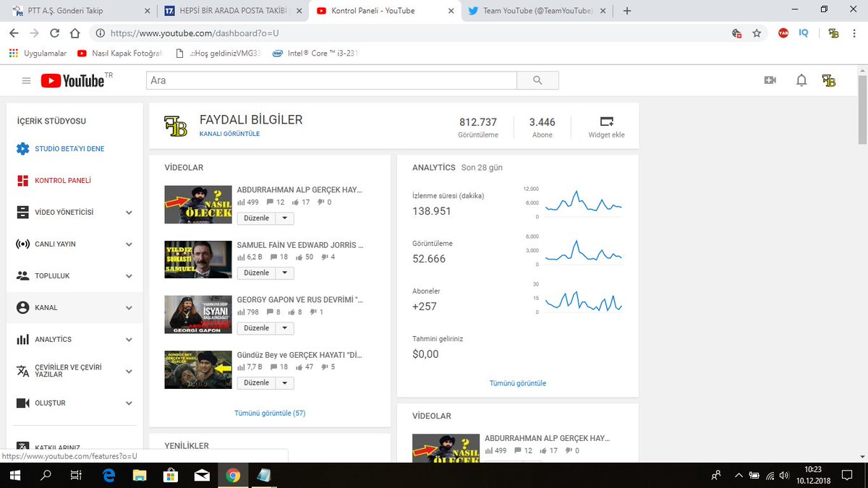The image size is (868, 488).
Task: Open the Samuel Fain video thumbnail
Action: 197,259
